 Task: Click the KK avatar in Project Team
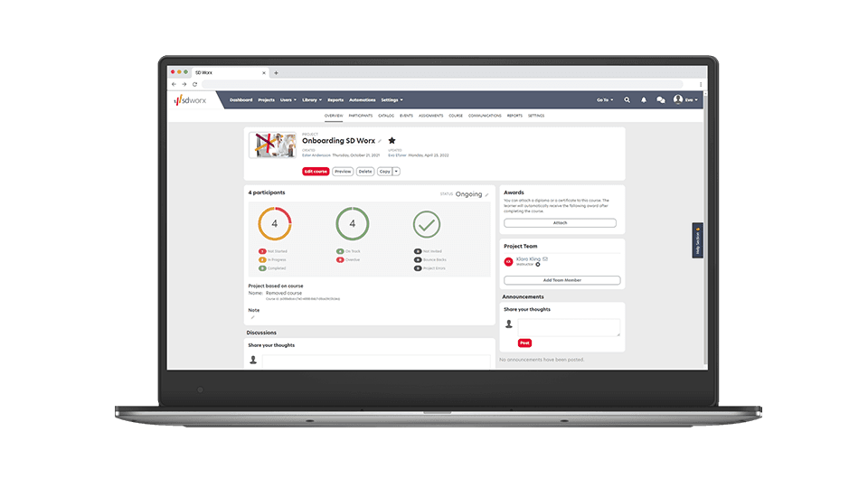[x=508, y=262]
